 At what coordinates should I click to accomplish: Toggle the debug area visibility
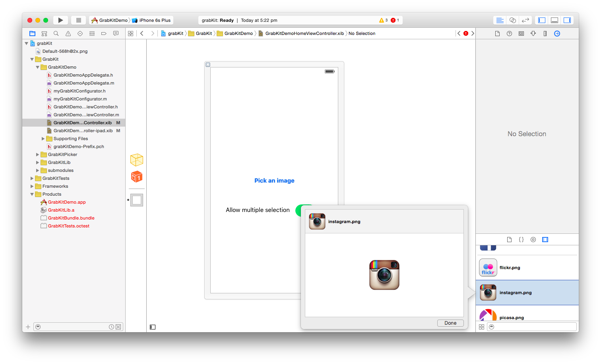pyautogui.click(x=554, y=20)
